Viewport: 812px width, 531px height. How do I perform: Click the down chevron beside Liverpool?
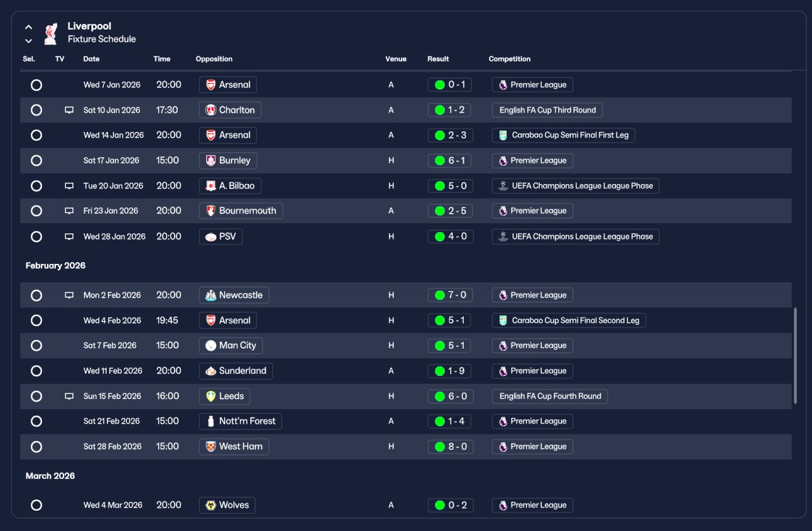pos(29,41)
